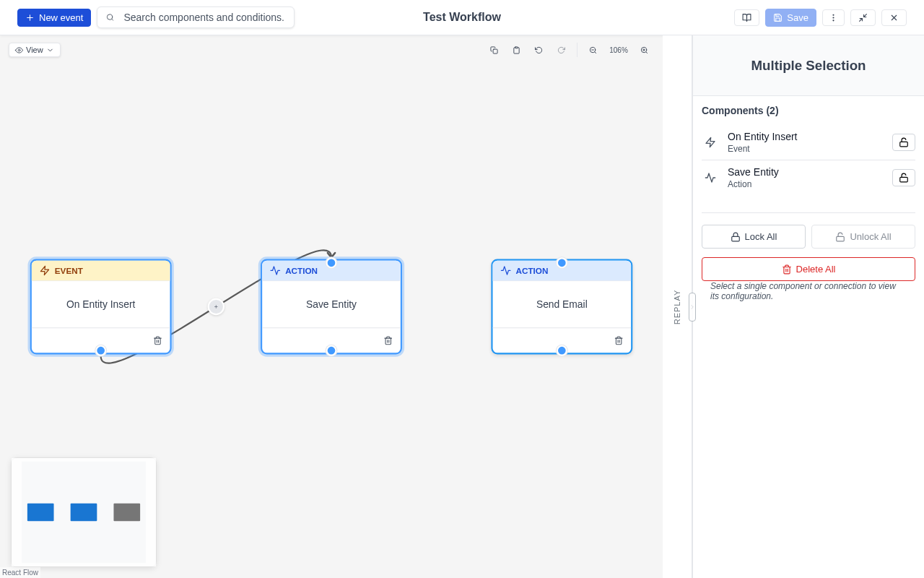
Task: Click the Lock All button
Action: point(753,236)
